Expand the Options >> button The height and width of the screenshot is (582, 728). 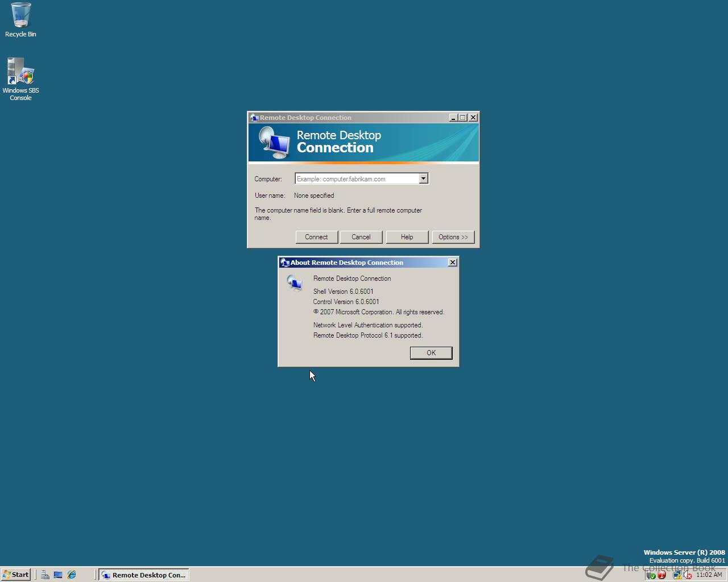click(x=453, y=237)
